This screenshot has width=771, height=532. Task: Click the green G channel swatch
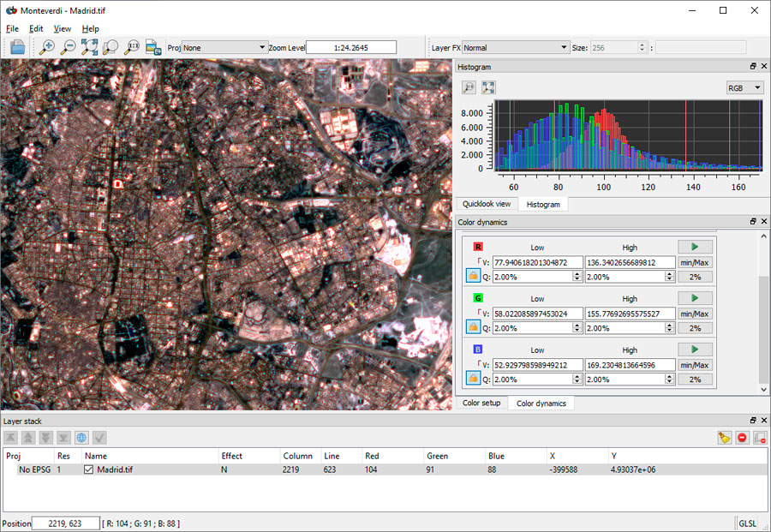pyautogui.click(x=478, y=298)
